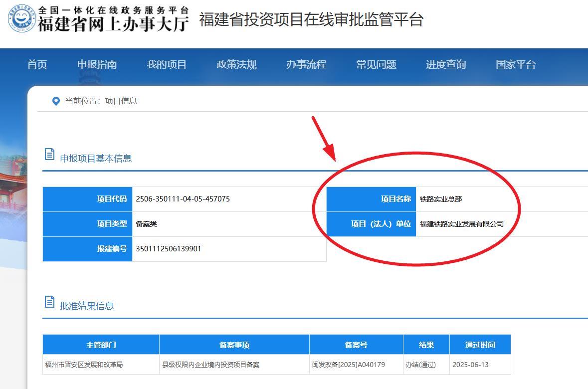Select the number 3501112506139901
The width and height of the screenshot is (588, 389).
tap(169, 249)
